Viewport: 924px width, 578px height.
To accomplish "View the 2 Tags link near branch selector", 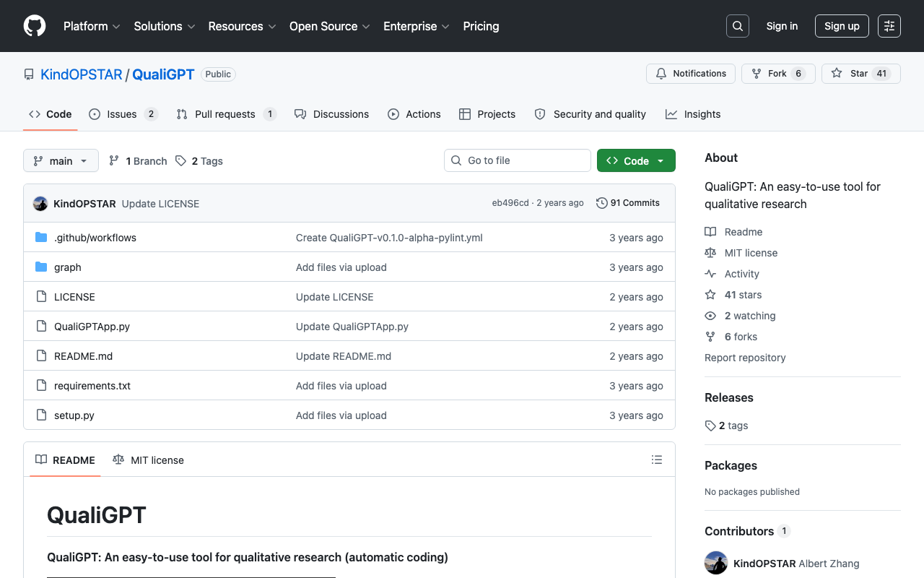I will coord(199,161).
